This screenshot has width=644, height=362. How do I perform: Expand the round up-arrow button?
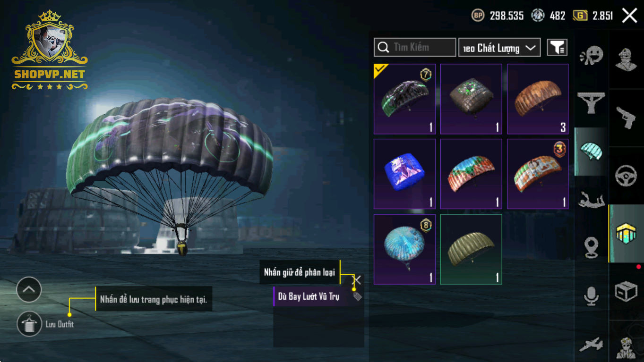[x=29, y=289]
